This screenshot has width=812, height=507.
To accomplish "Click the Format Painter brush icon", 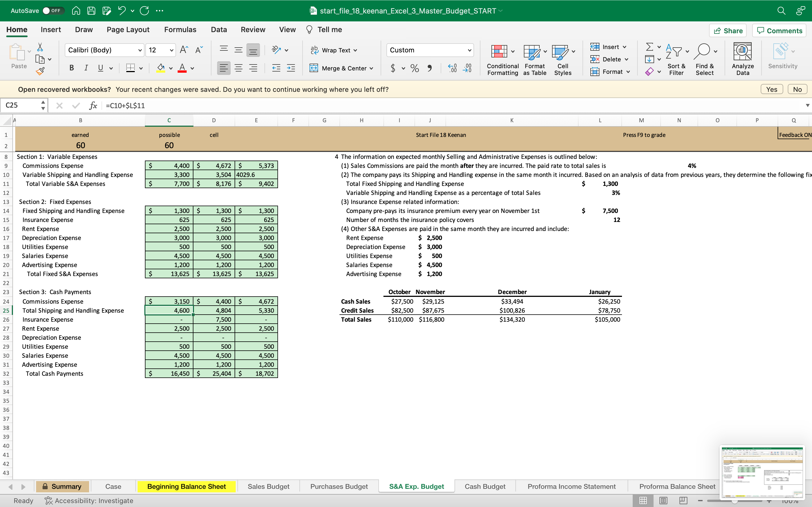I will click(x=40, y=71).
